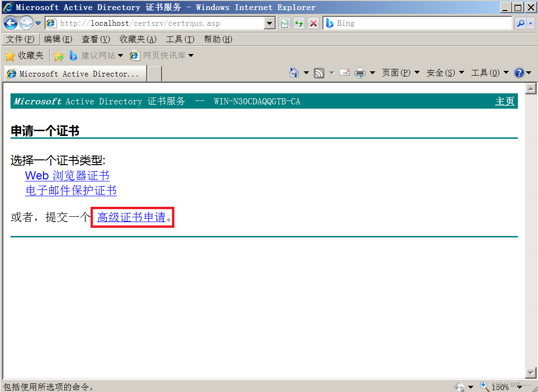Viewport: 538px width, 392px height.
Task: Click the RSS feeds icon
Action: click(319, 73)
